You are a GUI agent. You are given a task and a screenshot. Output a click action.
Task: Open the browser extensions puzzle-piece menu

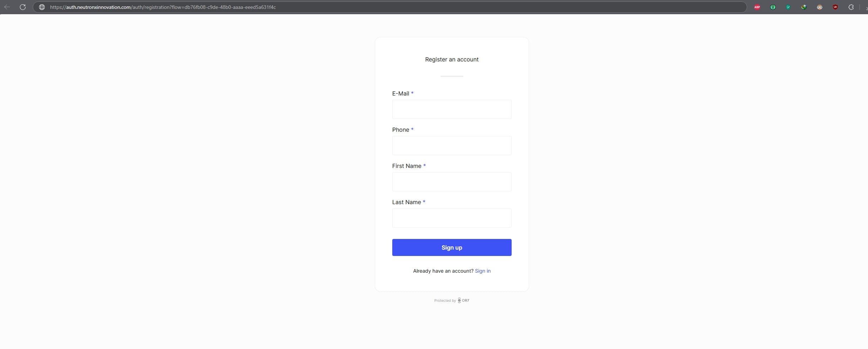pos(851,7)
